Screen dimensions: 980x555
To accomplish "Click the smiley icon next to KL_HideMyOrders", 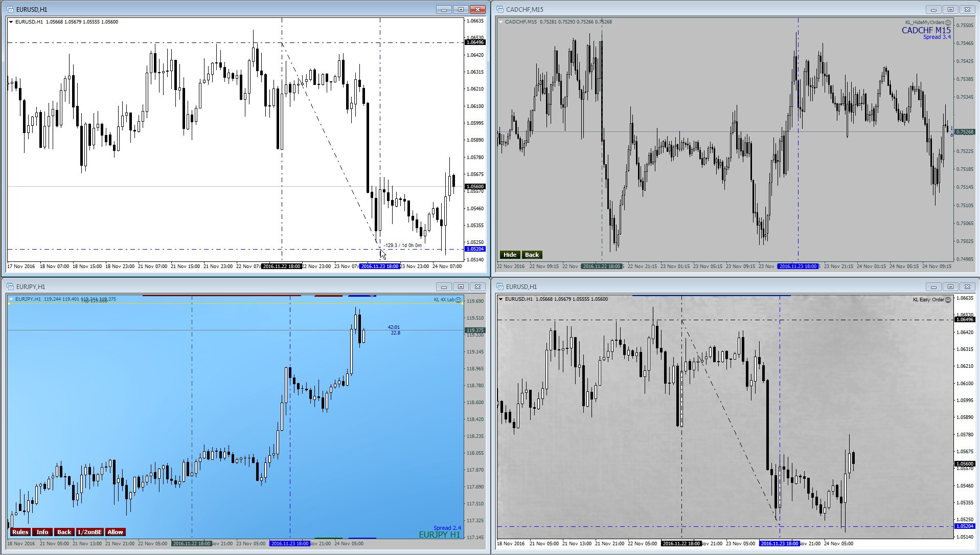I will pos(948,23).
